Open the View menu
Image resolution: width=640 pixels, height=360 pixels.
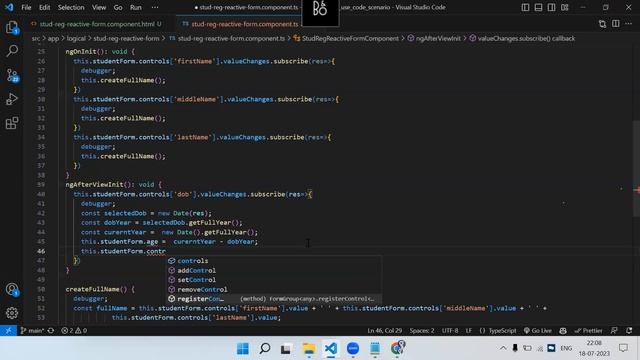click(99, 7)
